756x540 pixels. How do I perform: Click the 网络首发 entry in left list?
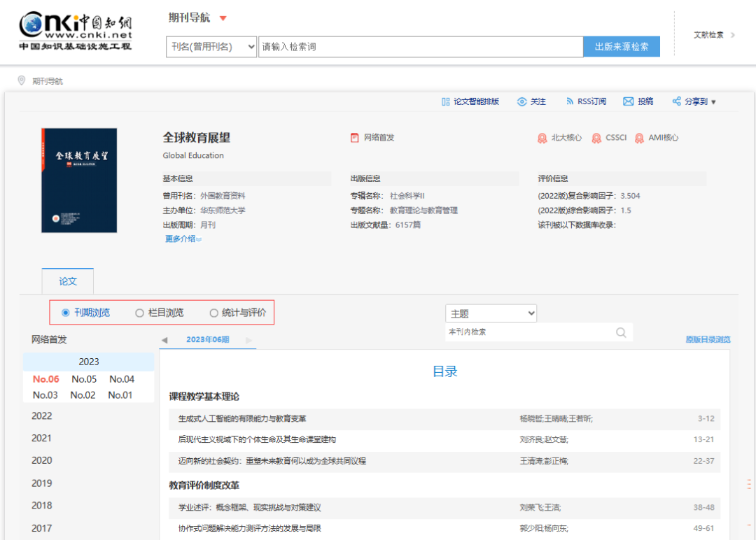click(49, 340)
